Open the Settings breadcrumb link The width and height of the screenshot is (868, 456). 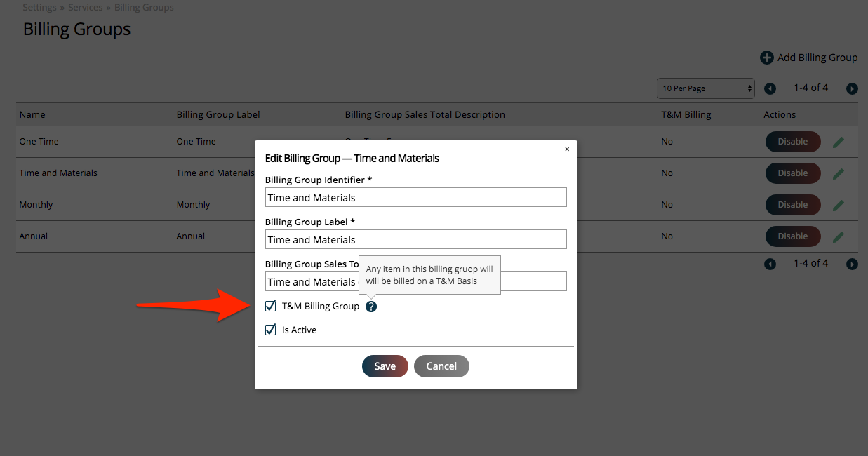[x=39, y=7]
